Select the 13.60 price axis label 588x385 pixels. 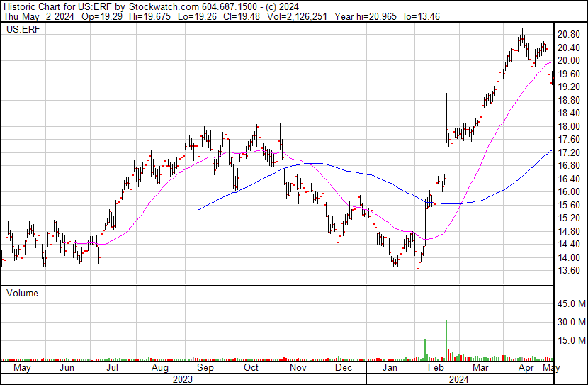(569, 271)
